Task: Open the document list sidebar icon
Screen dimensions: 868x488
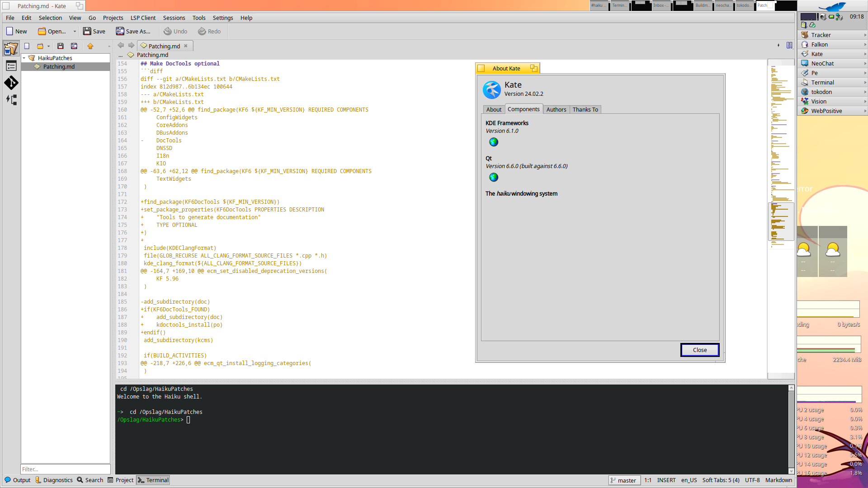Action: [x=11, y=49]
